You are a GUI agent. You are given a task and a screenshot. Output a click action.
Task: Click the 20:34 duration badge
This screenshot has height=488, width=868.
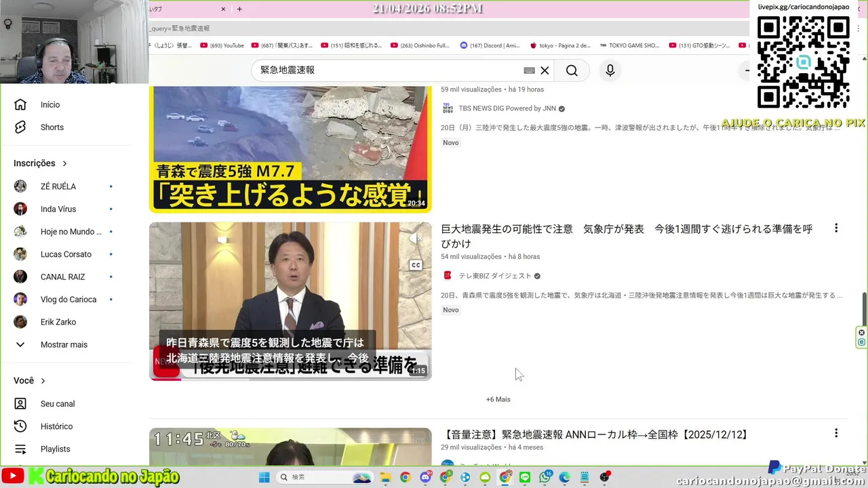pos(416,203)
